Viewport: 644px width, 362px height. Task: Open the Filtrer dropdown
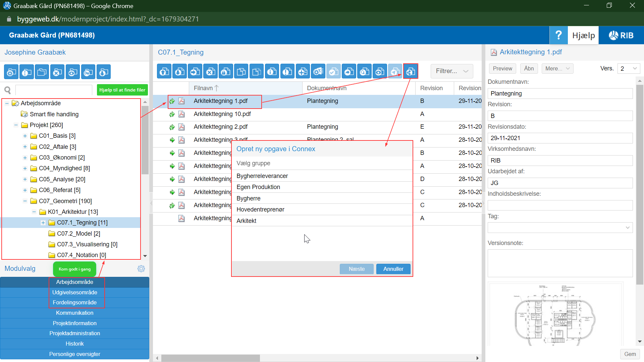click(x=451, y=71)
